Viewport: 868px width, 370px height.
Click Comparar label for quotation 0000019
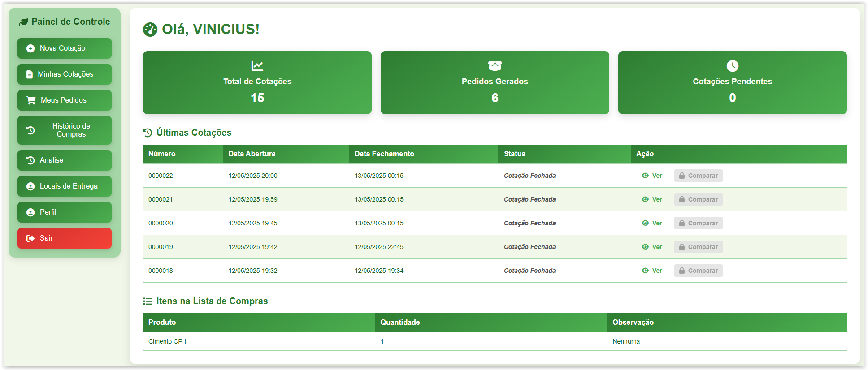coord(703,247)
